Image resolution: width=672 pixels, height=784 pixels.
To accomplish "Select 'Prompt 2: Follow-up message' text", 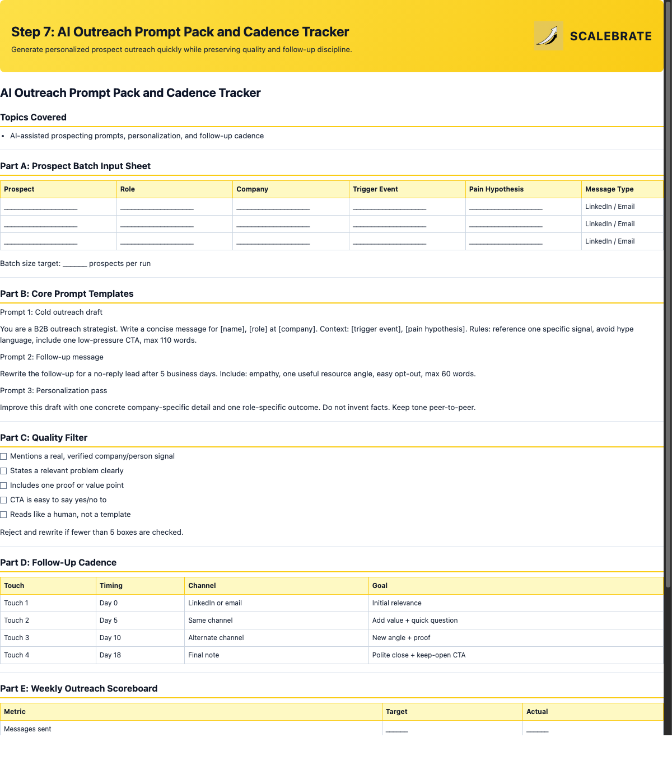I will (x=52, y=357).
